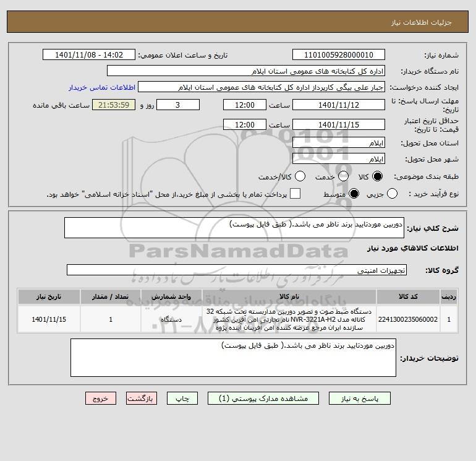Click the remaining days field showing 3

pos(178,105)
